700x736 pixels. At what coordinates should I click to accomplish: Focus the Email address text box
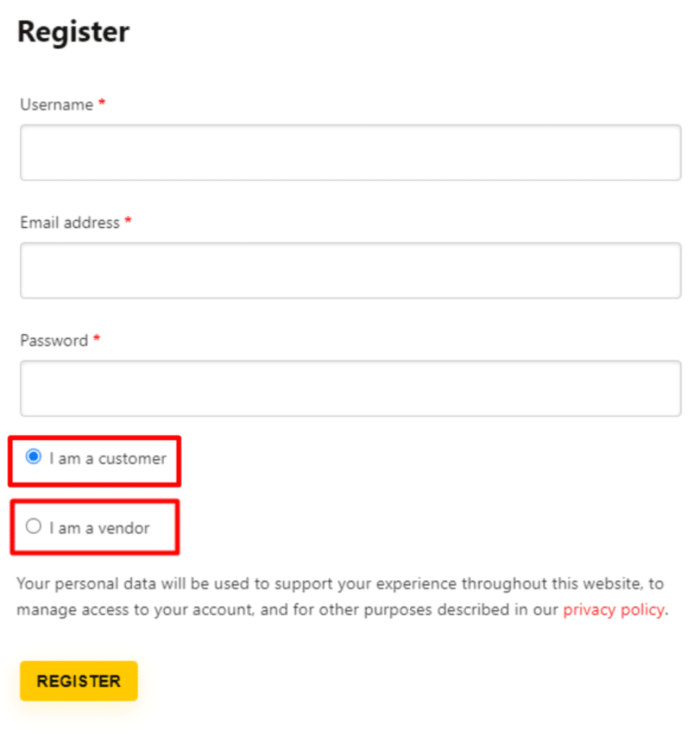pos(350,270)
